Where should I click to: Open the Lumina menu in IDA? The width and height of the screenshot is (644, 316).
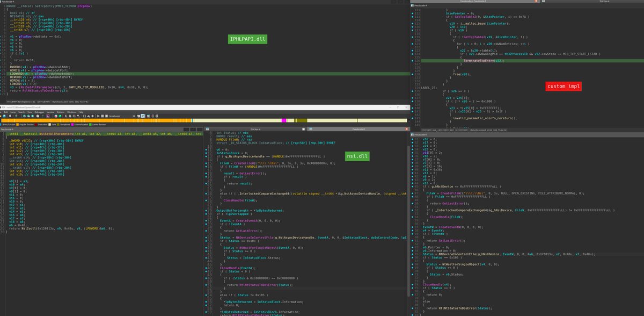coord(50,112)
